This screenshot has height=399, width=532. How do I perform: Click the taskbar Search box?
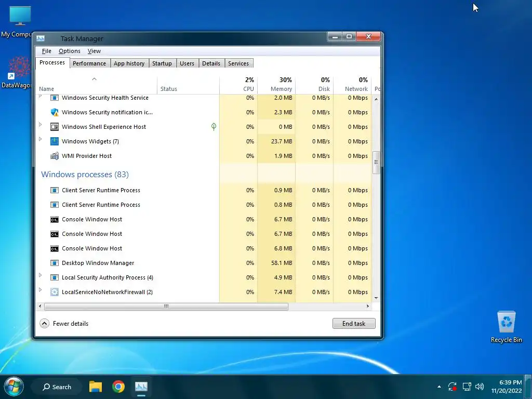pos(57,387)
